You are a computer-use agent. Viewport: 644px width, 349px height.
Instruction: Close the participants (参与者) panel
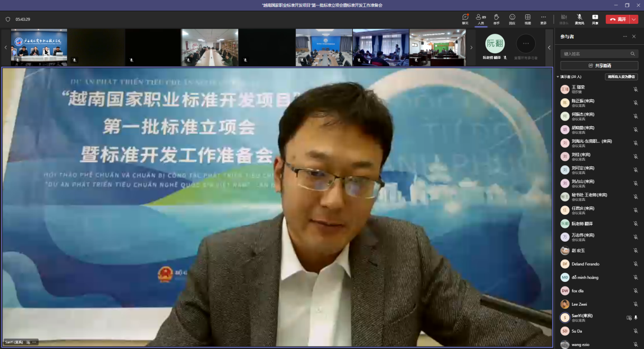pos(634,37)
